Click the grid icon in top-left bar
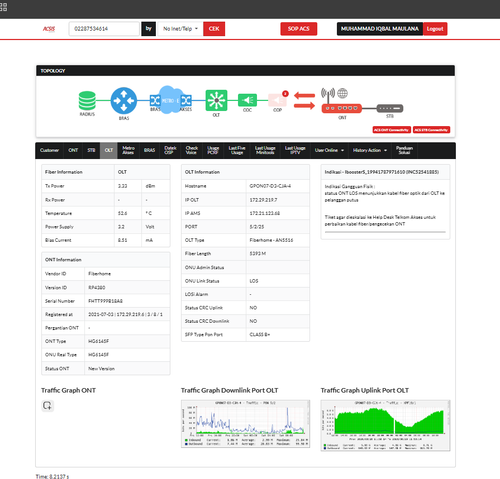 [x=3, y=7]
